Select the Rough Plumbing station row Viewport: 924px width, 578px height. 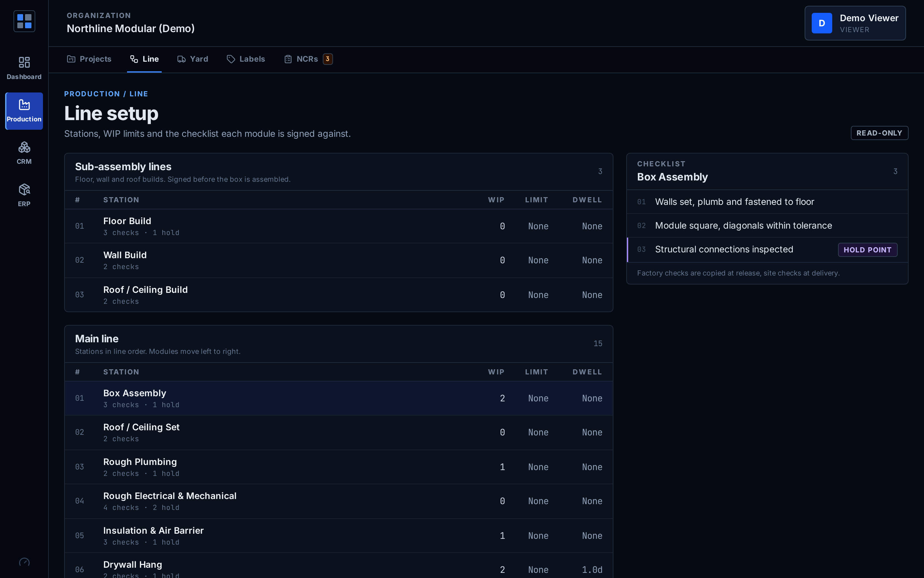pyautogui.click(x=339, y=467)
